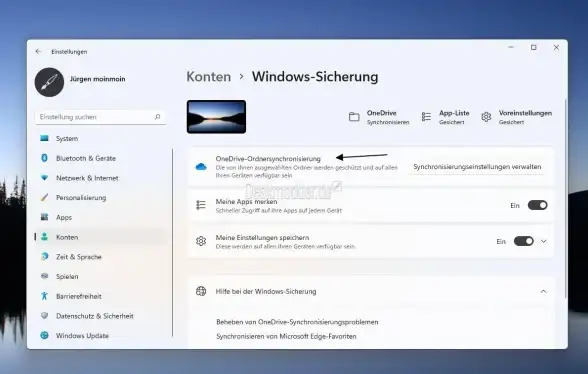Click the Voreinstellungen gear status icon

pyautogui.click(x=486, y=117)
